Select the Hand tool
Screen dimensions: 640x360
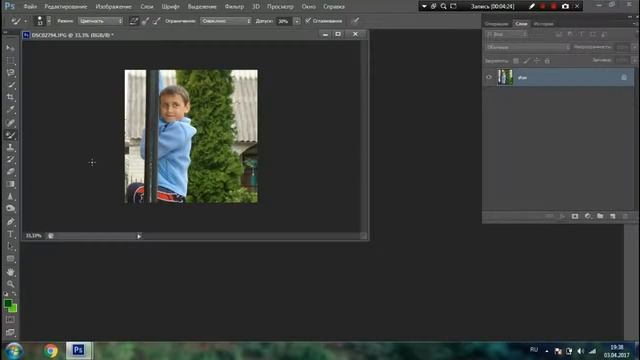pos(10,272)
